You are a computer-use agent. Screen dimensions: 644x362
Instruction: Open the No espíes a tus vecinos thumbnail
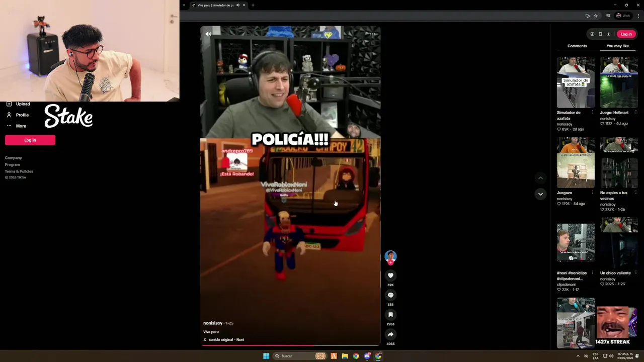(x=619, y=163)
